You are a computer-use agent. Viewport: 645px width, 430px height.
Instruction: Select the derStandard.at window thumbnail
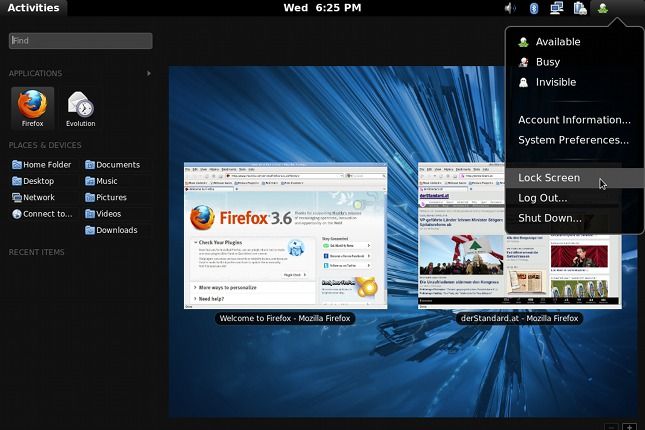pyautogui.click(x=520, y=236)
